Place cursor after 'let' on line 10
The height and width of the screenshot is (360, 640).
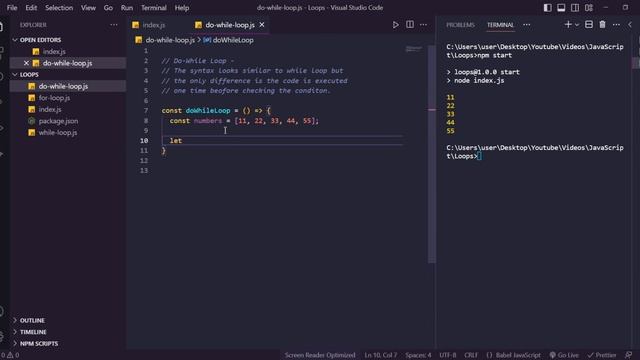[x=182, y=140]
